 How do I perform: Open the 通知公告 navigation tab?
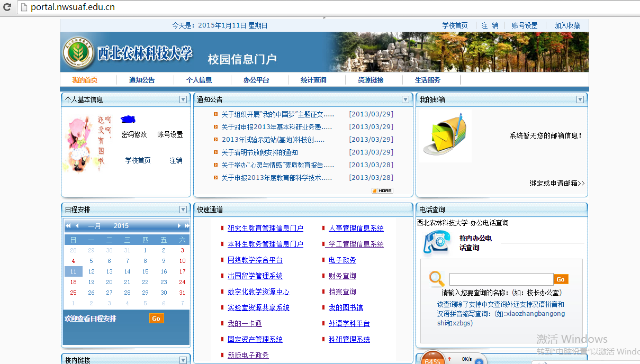[x=142, y=80]
